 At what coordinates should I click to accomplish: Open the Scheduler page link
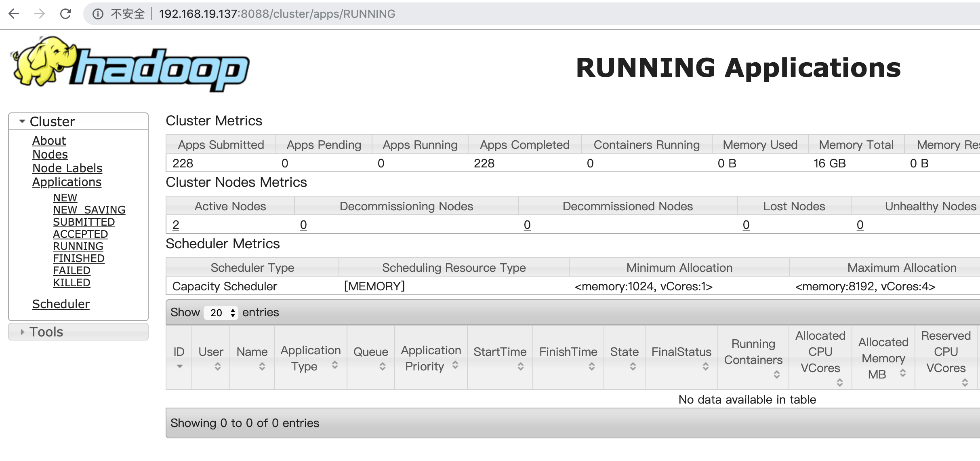pos(61,304)
